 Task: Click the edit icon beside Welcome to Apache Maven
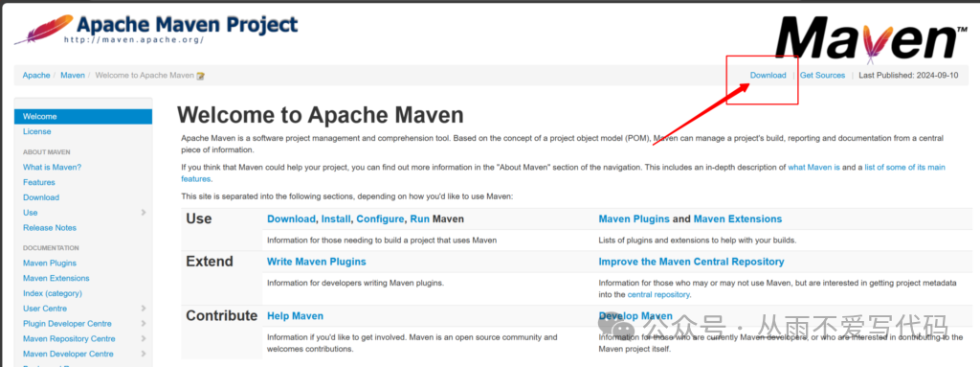201,76
